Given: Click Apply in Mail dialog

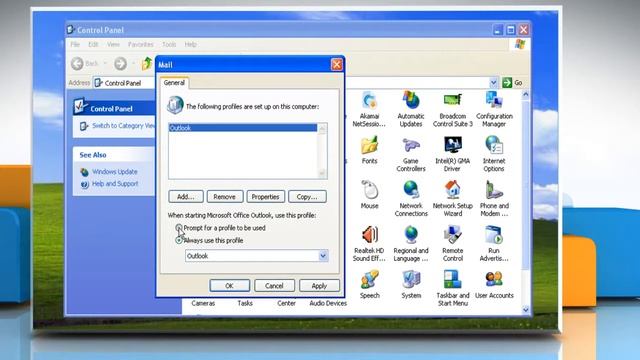Looking at the screenshot, I should click(x=319, y=286).
